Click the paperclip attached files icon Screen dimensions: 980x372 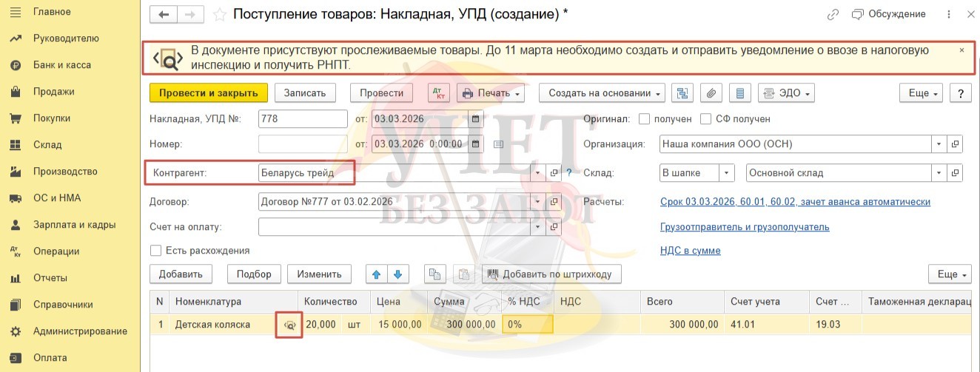click(x=710, y=93)
